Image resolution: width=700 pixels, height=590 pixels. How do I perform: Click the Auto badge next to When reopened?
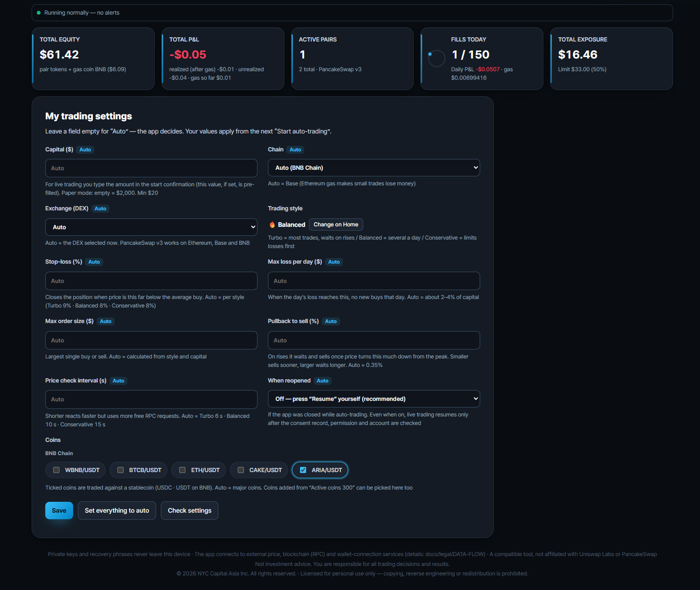323,381
